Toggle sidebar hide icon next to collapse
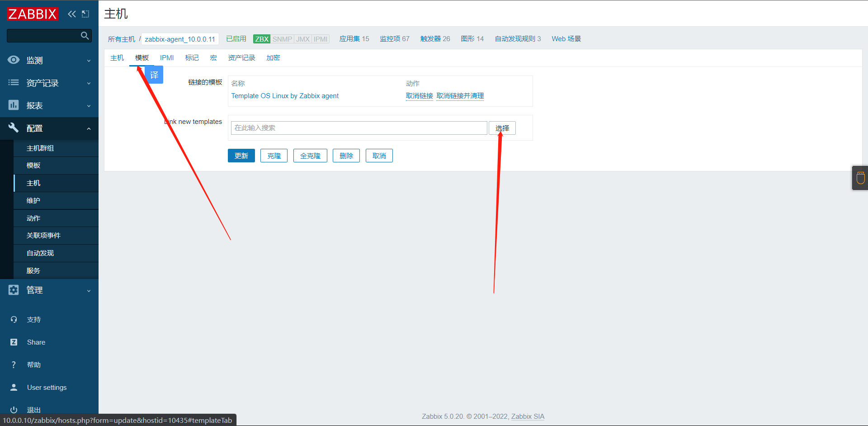Viewport: 868px width, 426px height. point(85,14)
